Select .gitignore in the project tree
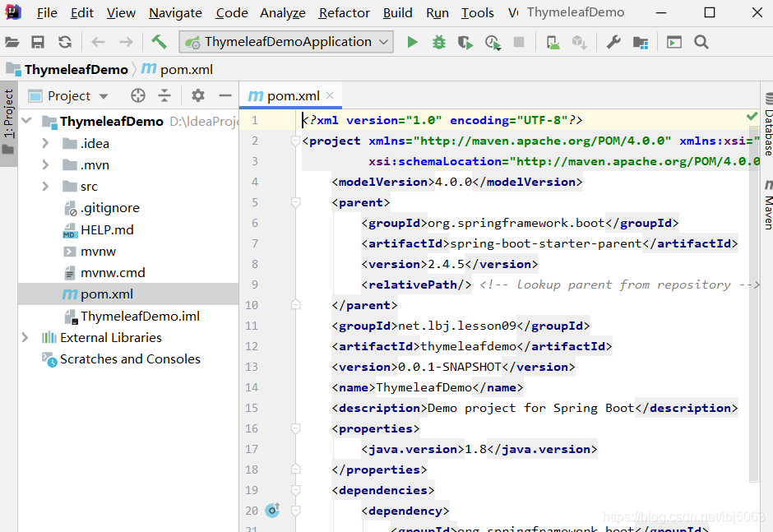This screenshot has height=532, width=773. pyautogui.click(x=110, y=207)
